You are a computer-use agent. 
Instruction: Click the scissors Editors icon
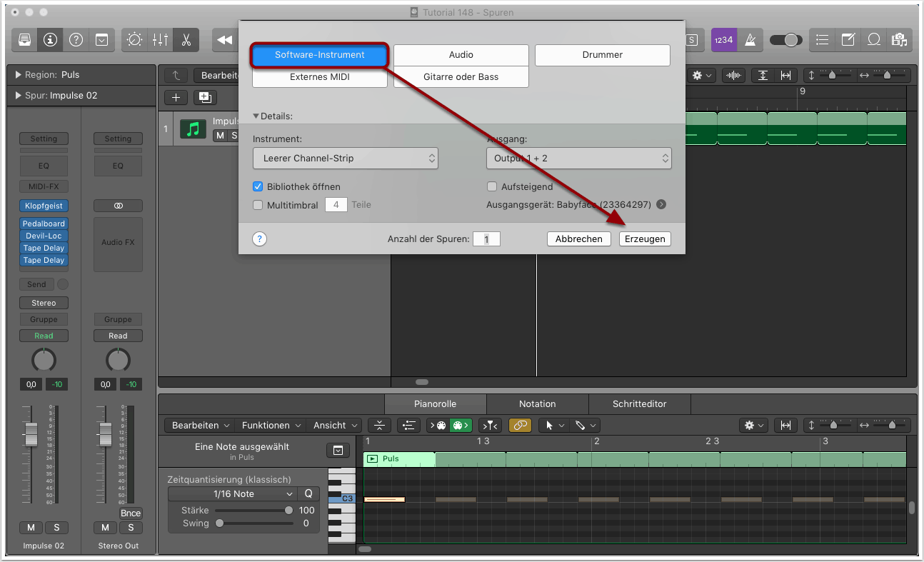186,40
